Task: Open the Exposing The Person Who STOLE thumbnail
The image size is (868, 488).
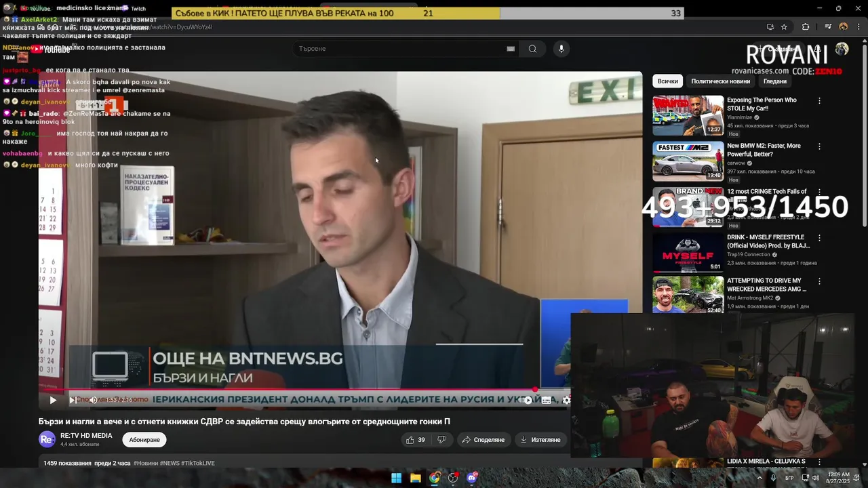Action: [688, 115]
